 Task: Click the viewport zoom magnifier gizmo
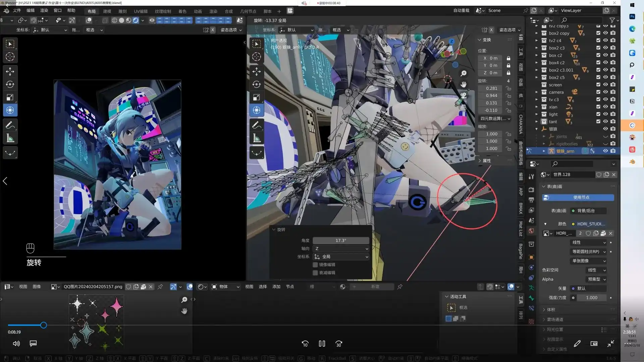[464, 73]
